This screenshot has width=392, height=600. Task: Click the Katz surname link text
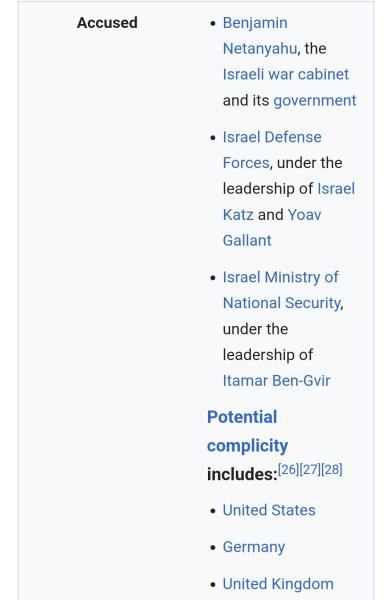238,215
